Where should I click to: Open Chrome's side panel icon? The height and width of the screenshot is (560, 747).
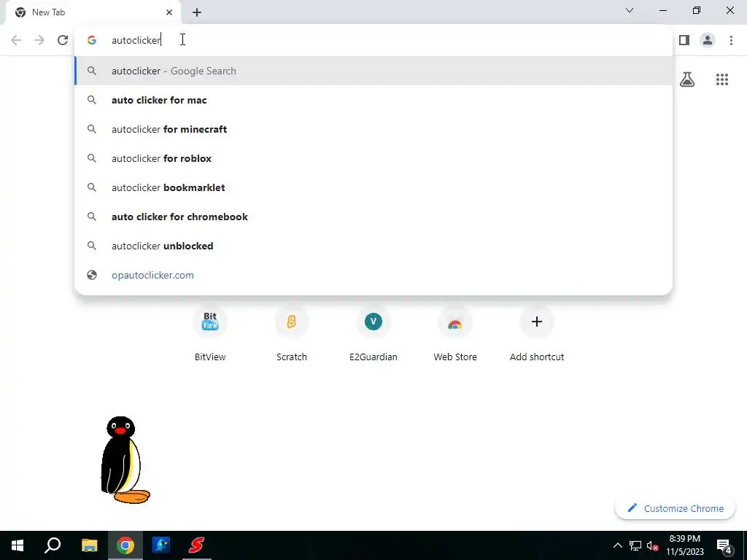(x=684, y=40)
